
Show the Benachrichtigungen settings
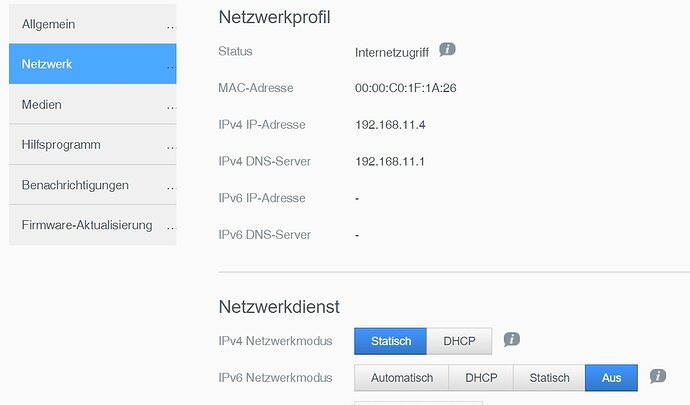coord(92,185)
